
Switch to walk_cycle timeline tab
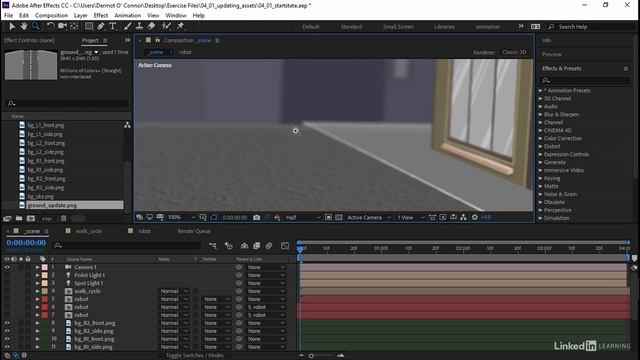point(88,231)
